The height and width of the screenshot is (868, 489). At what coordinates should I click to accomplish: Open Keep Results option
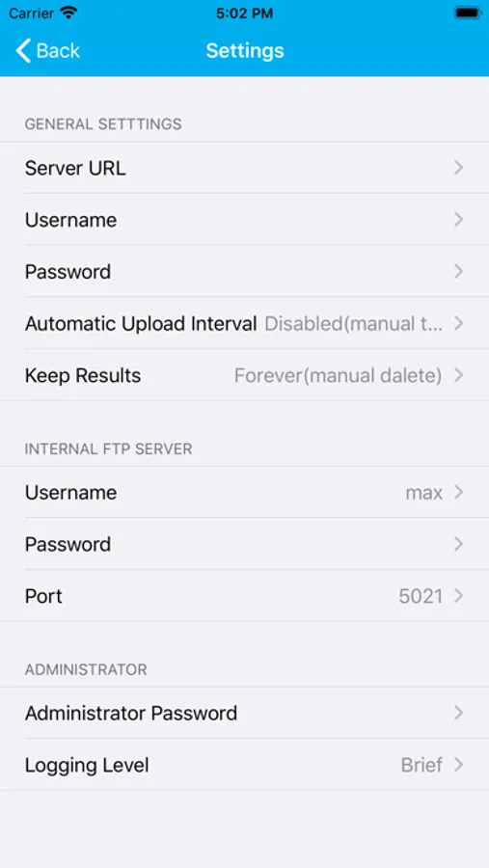244,375
